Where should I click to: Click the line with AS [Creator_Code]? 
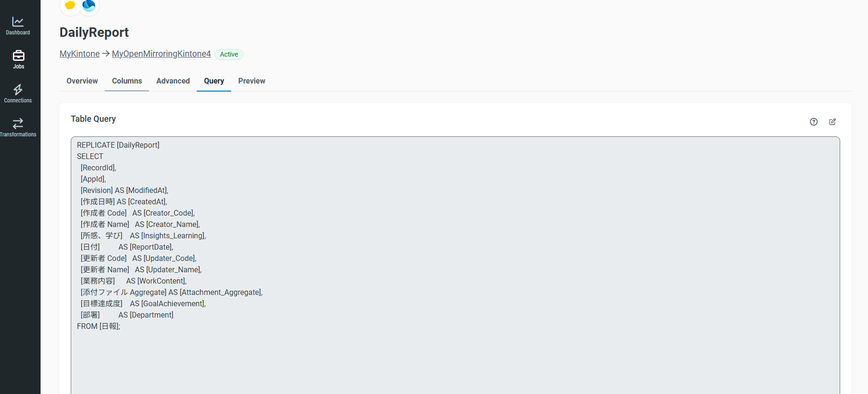coord(137,213)
